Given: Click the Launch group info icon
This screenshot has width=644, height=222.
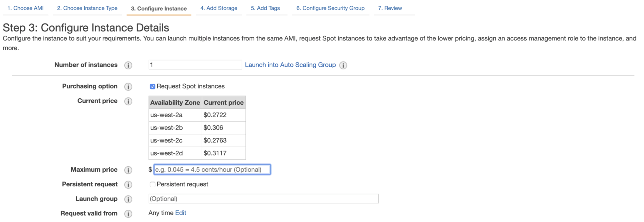Looking at the screenshot, I should 128,199.
